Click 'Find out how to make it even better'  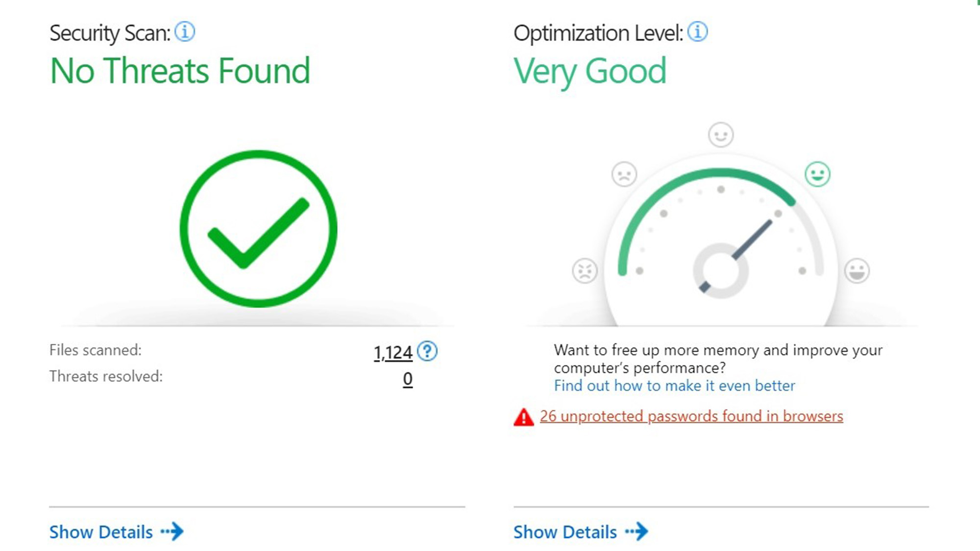click(674, 386)
